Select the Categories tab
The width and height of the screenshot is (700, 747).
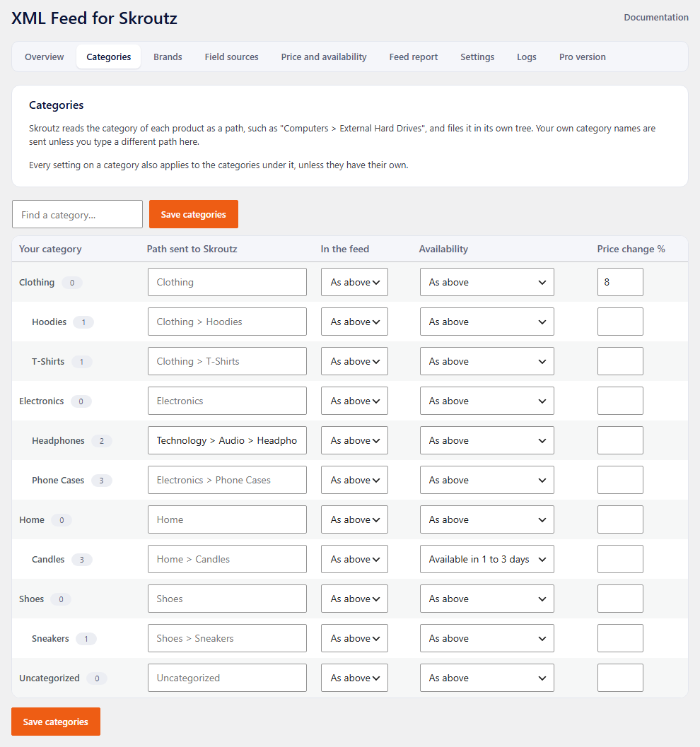[x=109, y=57]
